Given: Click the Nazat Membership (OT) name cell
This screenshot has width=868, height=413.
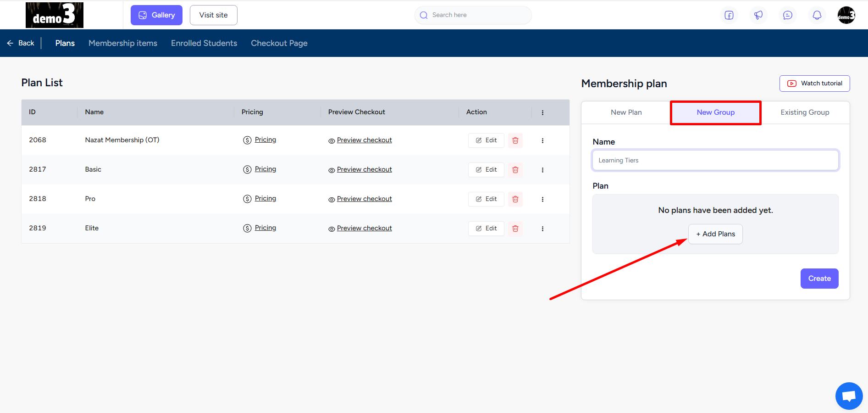Looking at the screenshot, I should 122,140.
